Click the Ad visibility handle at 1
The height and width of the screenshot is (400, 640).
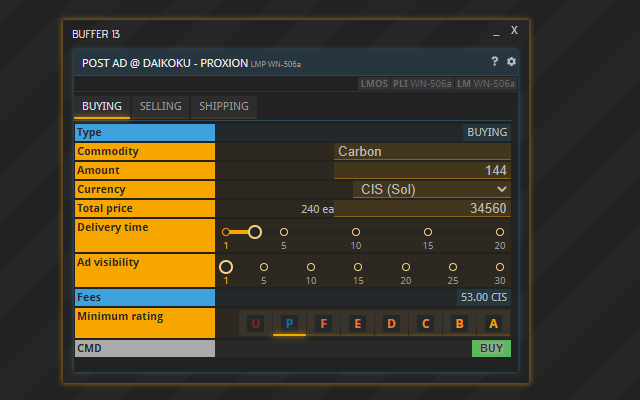pos(226,267)
